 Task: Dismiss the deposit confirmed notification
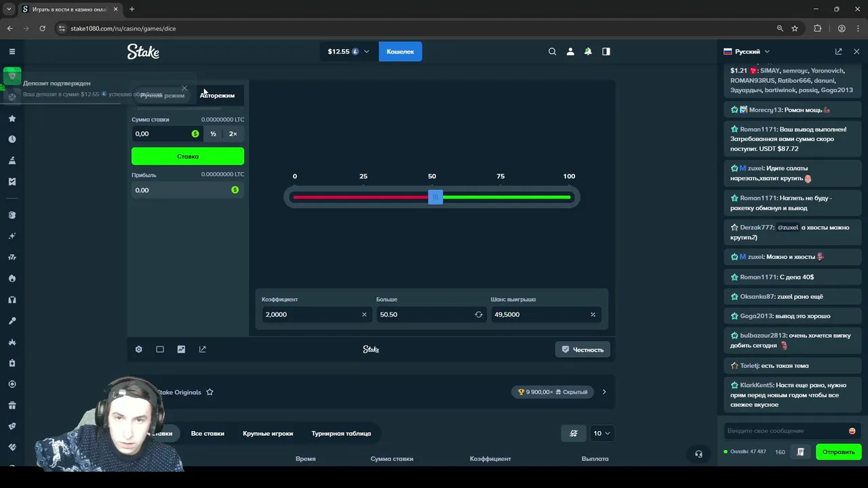coord(184,88)
